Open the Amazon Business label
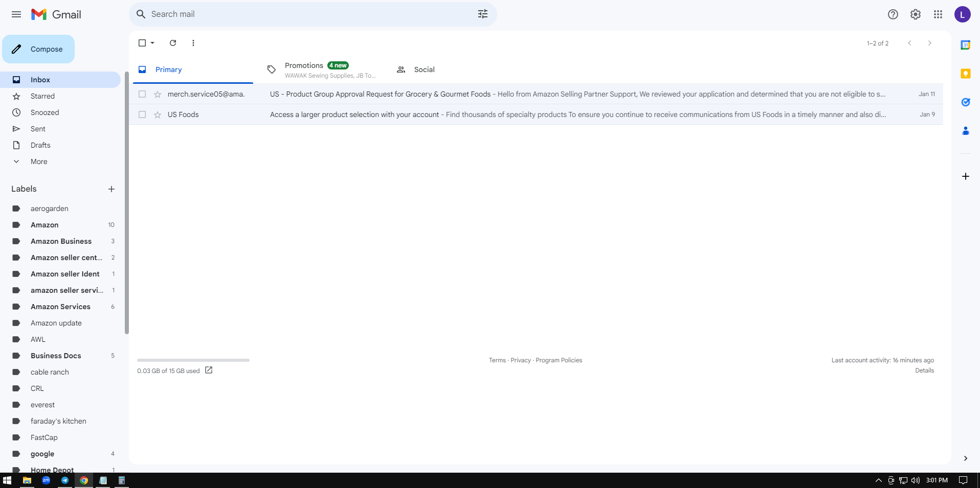Screen dimensions: 980x488 (x=60, y=241)
